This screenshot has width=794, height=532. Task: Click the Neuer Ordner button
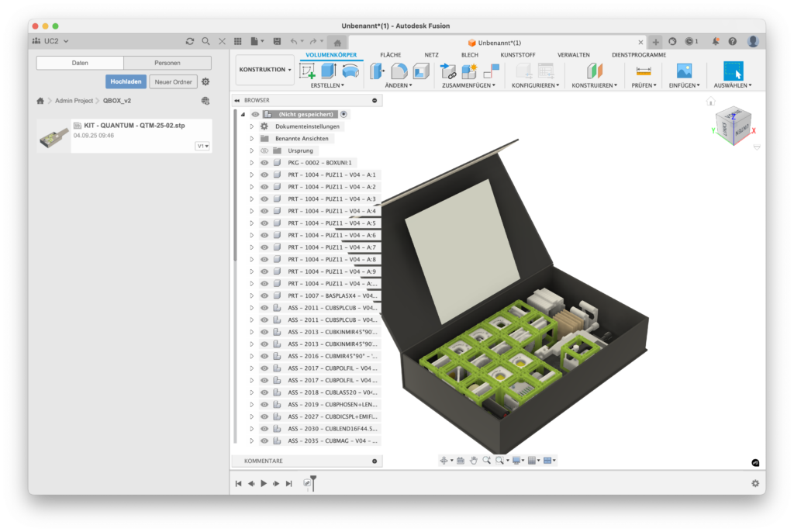tap(173, 81)
